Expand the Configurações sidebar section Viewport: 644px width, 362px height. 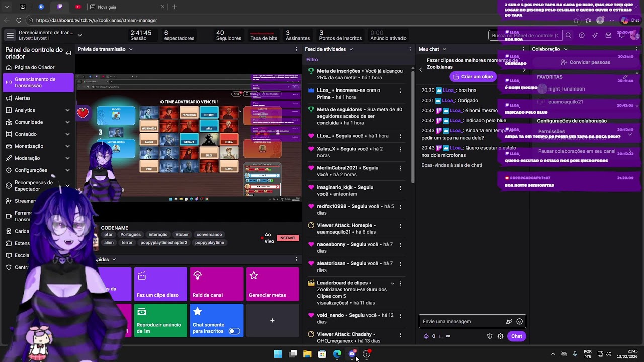tap(67, 170)
